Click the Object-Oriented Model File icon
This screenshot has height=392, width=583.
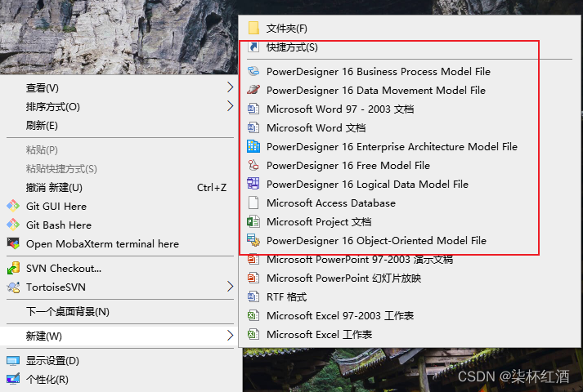click(x=253, y=240)
